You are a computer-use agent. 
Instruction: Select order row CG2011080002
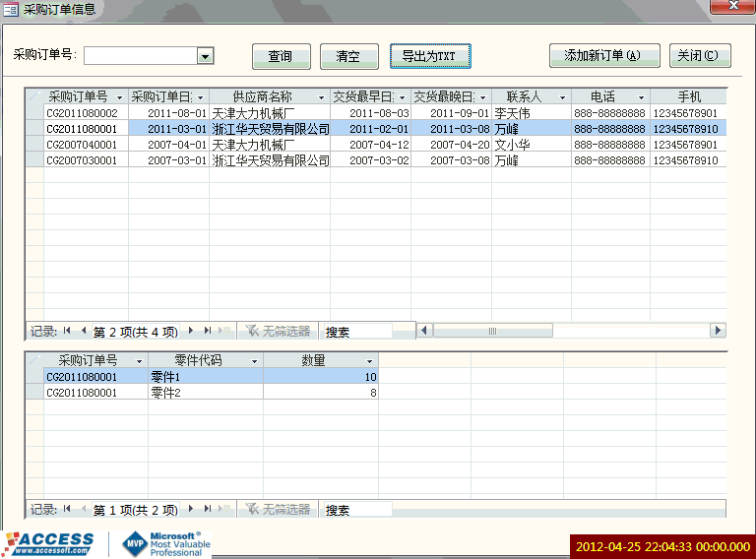tap(83, 113)
